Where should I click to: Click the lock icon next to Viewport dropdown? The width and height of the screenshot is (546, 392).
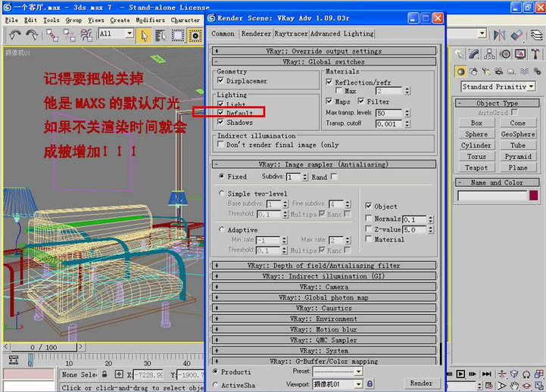coord(370,384)
